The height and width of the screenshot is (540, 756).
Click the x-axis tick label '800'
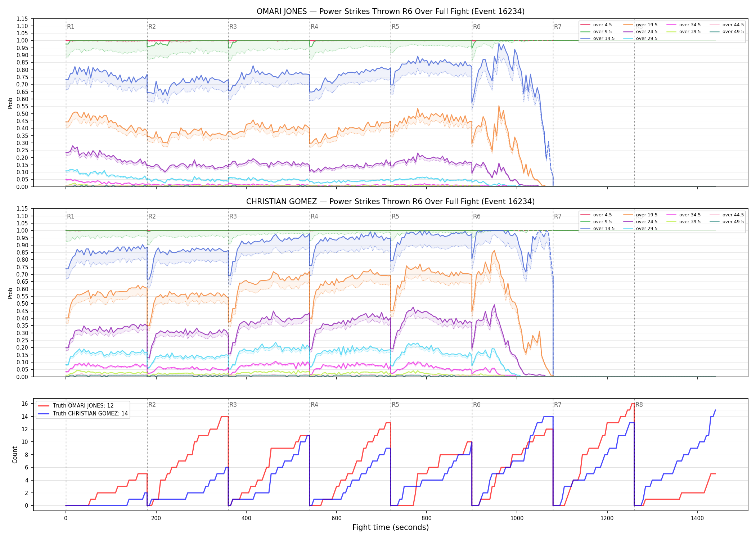pyautogui.click(x=427, y=518)
